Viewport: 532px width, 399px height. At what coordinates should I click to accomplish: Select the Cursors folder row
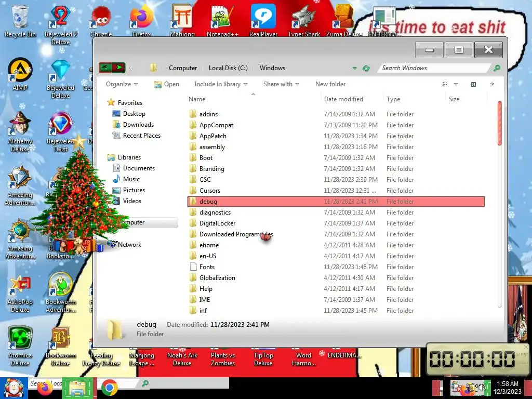click(x=336, y=190)
